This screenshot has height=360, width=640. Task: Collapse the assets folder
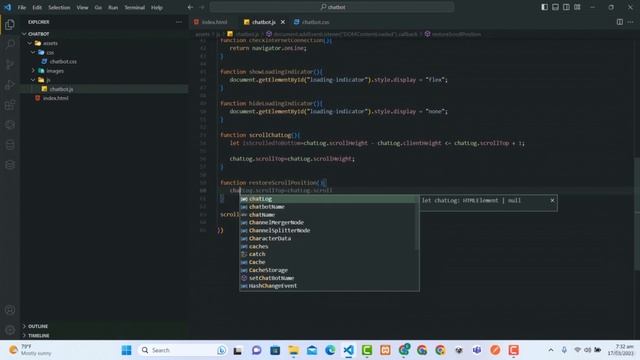(x=104, y=43)
